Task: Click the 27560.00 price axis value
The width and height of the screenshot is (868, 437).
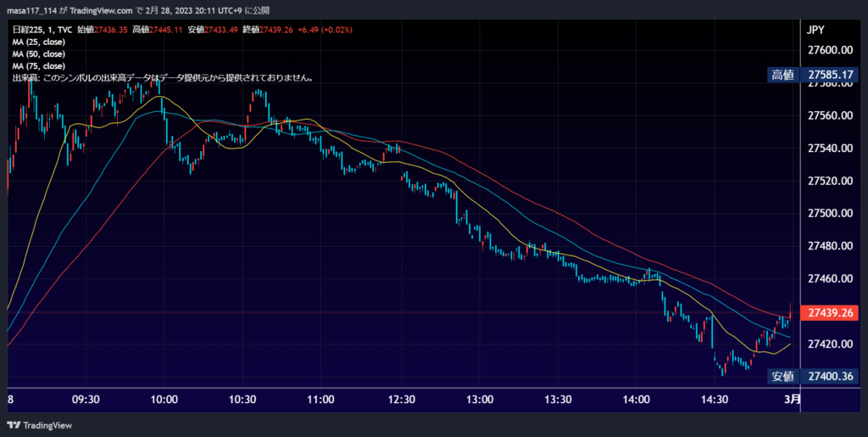Action: point(830,115)
